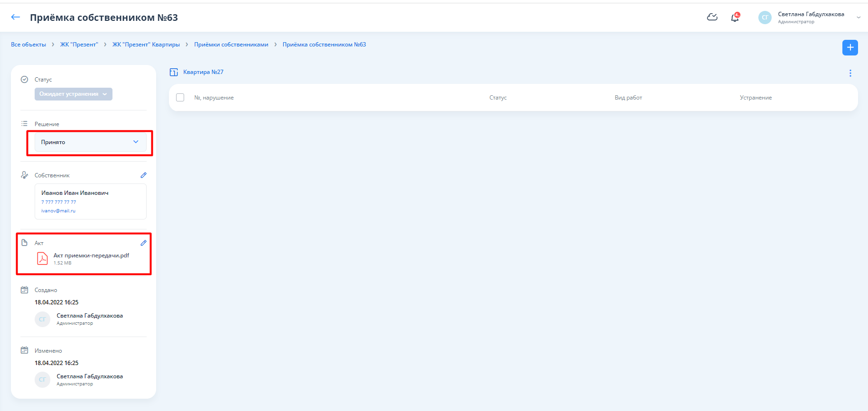The image size is (868, 411).
Task: Open the Квартира №27 link
Action: click(203, 72)
